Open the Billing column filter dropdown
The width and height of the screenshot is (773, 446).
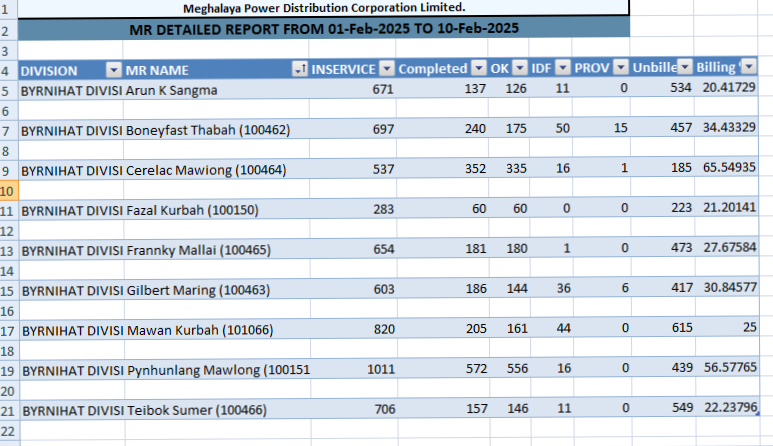[749, 66]
